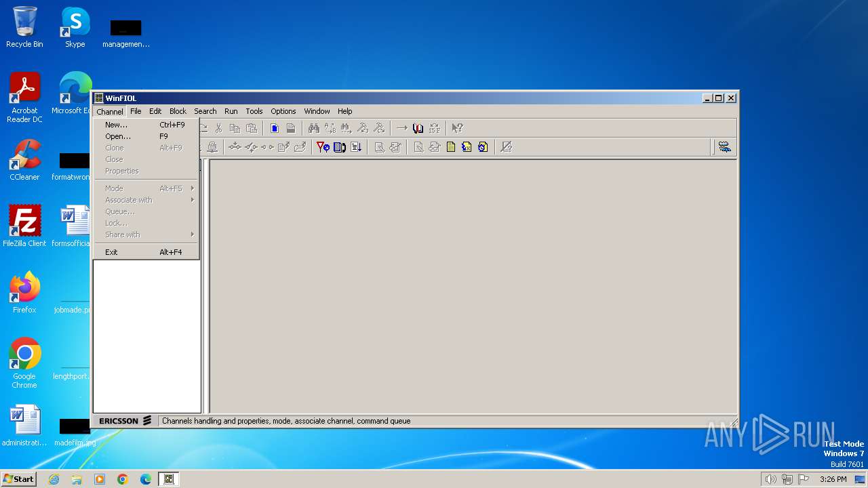Click the File Explorer taskbar icon

click(x=77, y=479)
